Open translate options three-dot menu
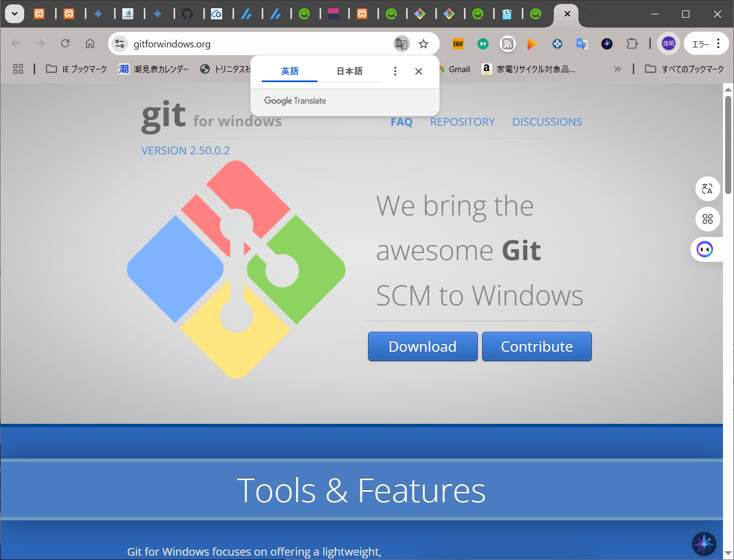This screenshot has height=560, width=734. [x=395, y=71]
